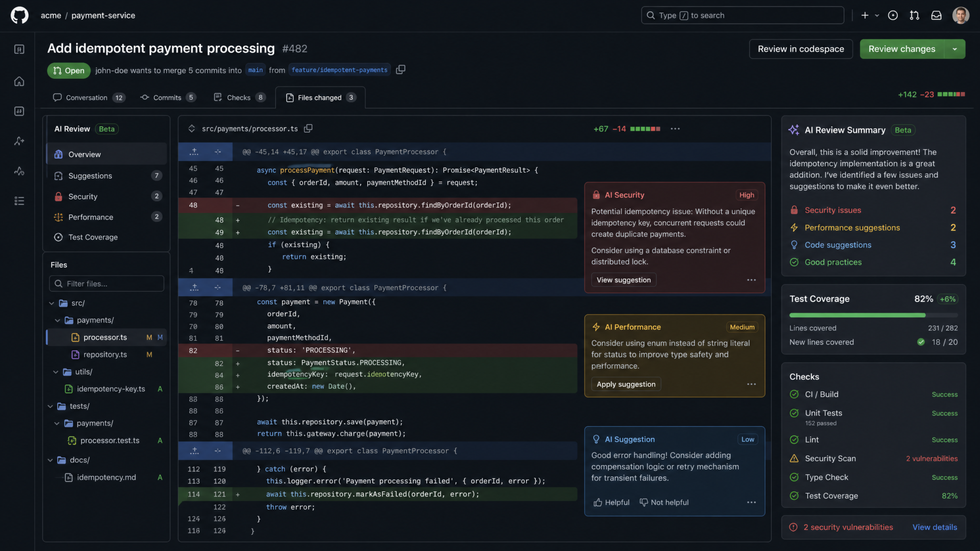Image resolution: width=980 pixels, height=551 pixels.
Task: Click Apply suggestion on AI Performance card
Action: point(626,384)
